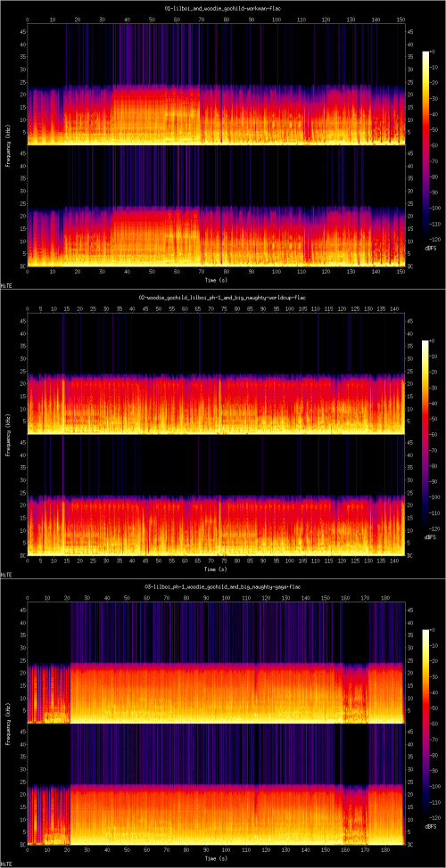Click the 150 tick on workman's top time axis

(x=400, y=20)
